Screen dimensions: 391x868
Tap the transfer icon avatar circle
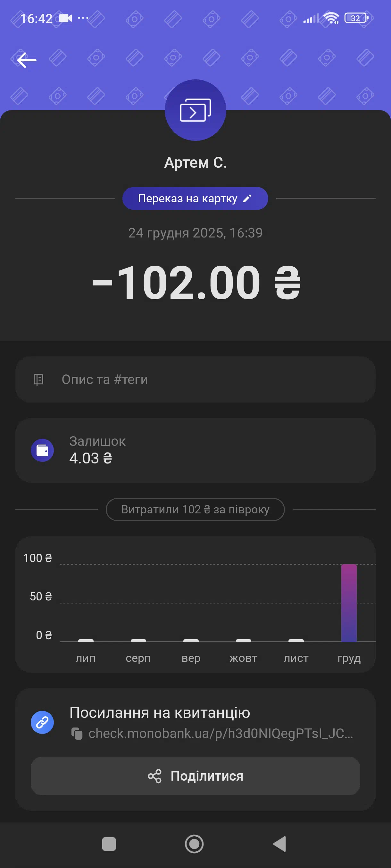click(195, 110)
